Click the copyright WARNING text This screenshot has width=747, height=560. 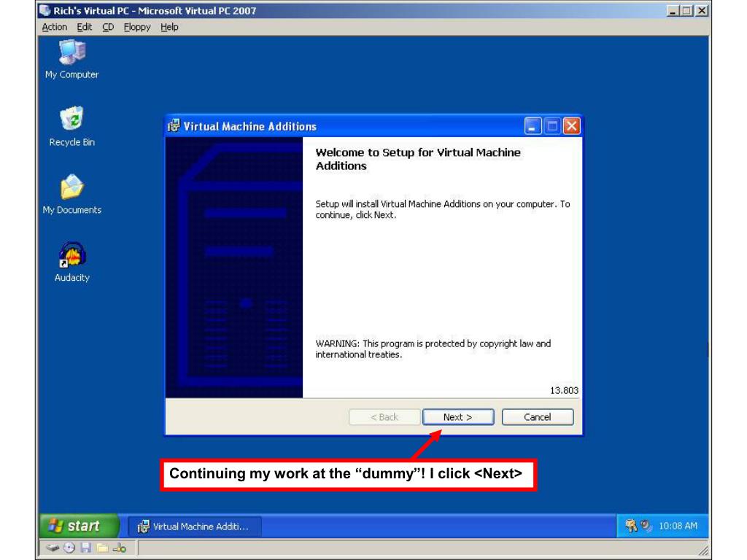(x=433, y=349)
